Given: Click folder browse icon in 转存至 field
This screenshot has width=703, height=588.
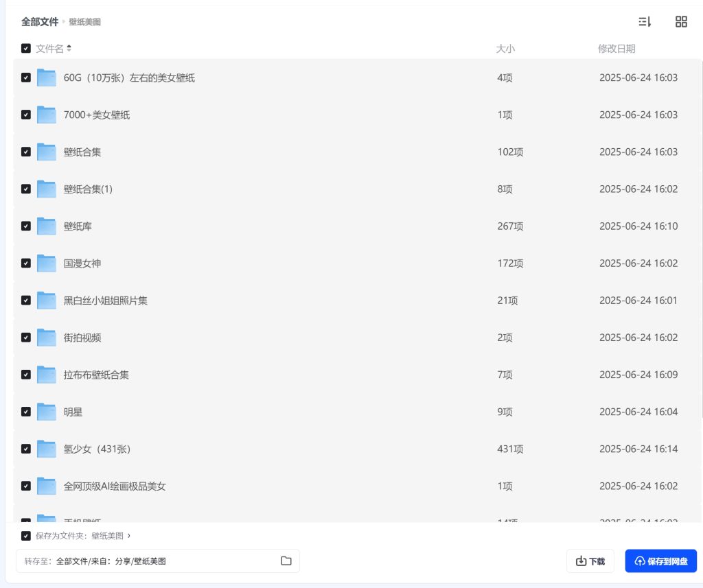Looking at the screenshot, I should coord(286,561).
